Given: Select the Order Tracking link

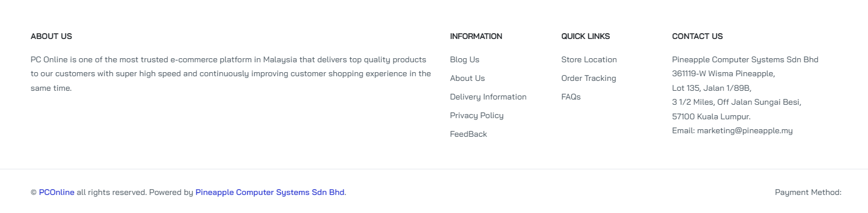Looking at the screenshot, I should 589,78.
